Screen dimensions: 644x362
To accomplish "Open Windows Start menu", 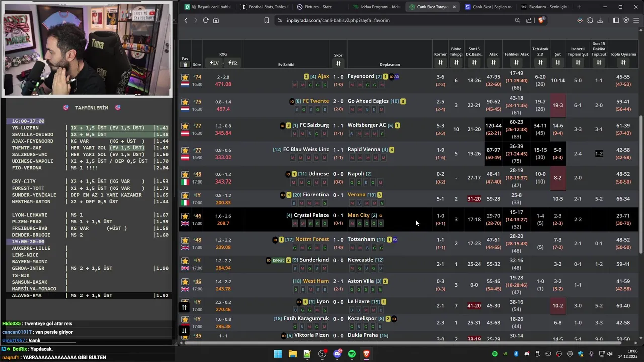I will coord(278,354).
